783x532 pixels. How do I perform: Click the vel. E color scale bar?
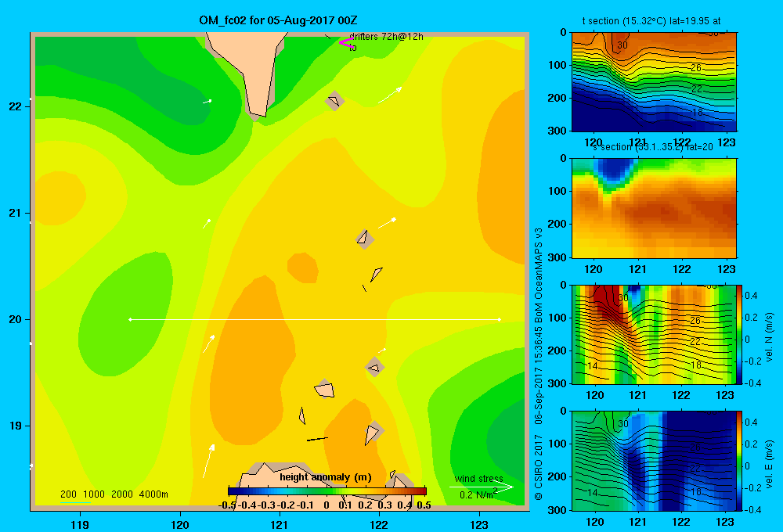740,461
